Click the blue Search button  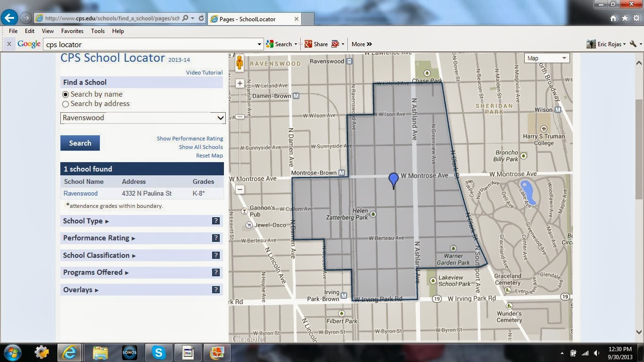click(80, 143)
